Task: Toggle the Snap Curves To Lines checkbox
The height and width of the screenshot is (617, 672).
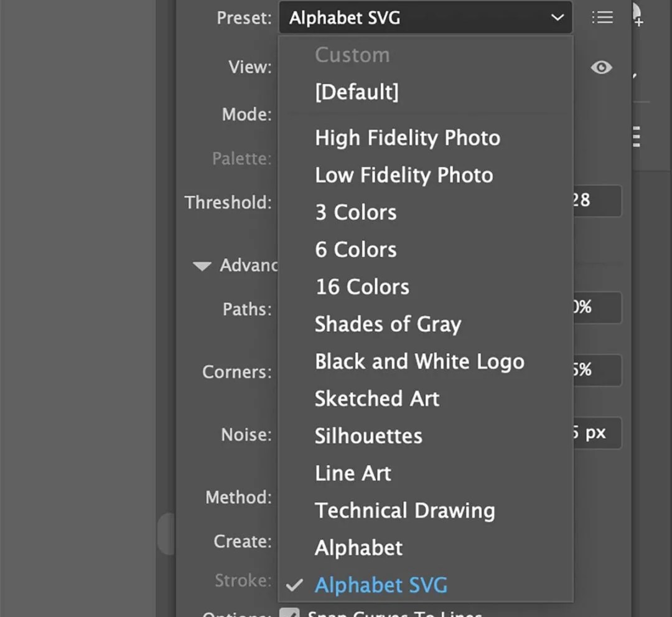Action: click(x=289, y=612)
